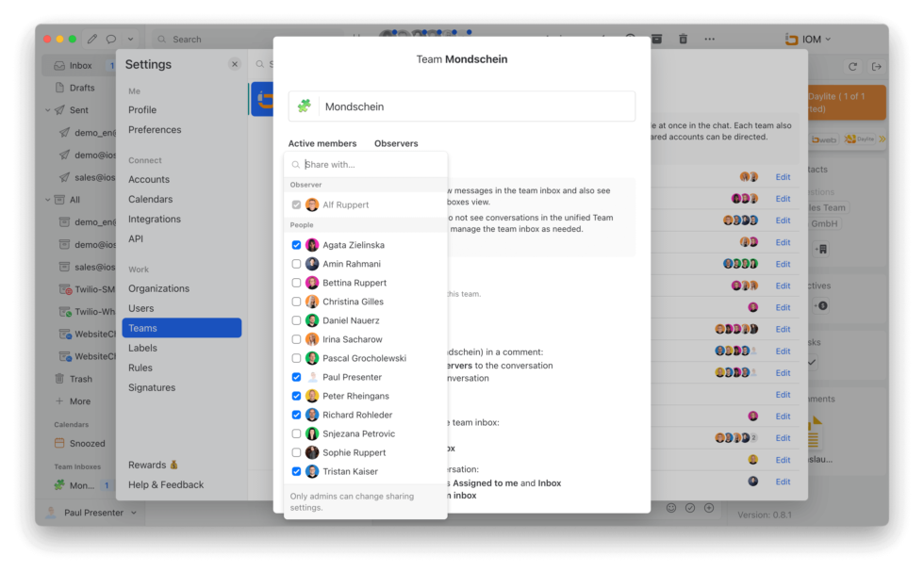
Task: Click the refresh icon at top right
Action: [x=852, y=67]
